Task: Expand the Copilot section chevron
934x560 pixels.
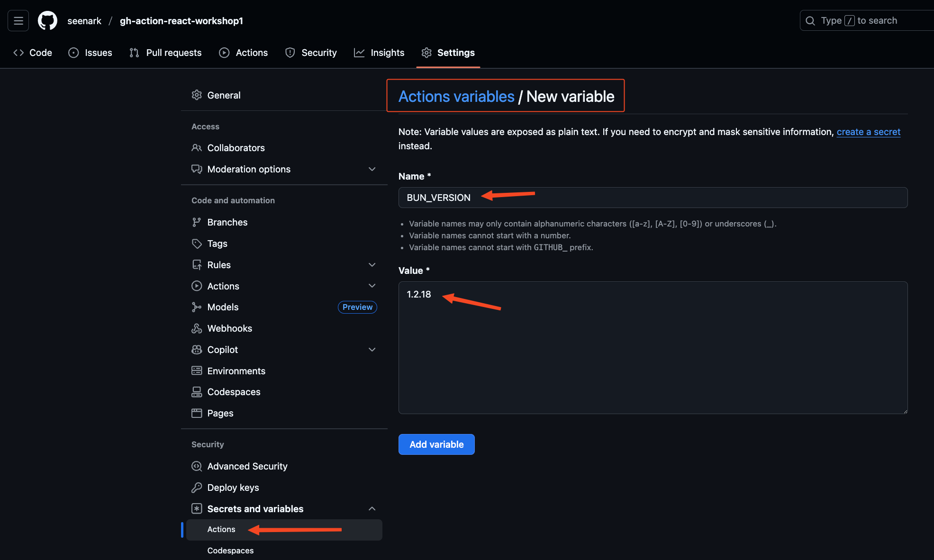Action: point(372,350)
